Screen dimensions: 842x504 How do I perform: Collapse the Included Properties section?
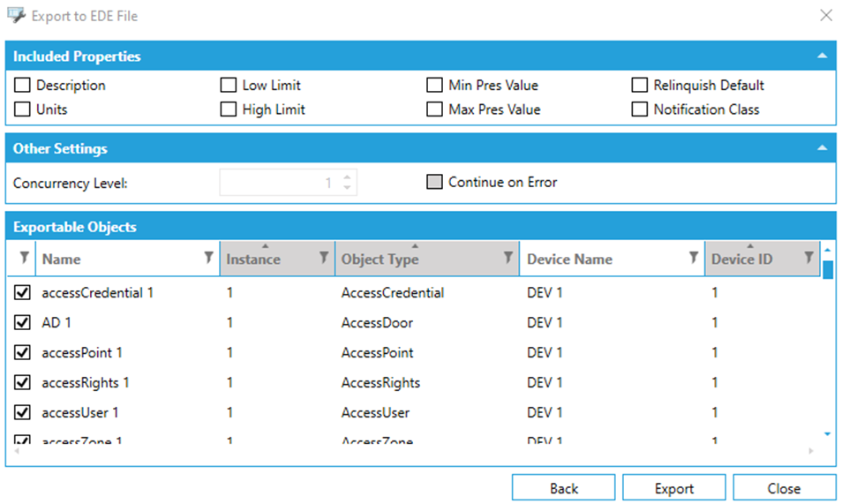click(x=822, y=56)
